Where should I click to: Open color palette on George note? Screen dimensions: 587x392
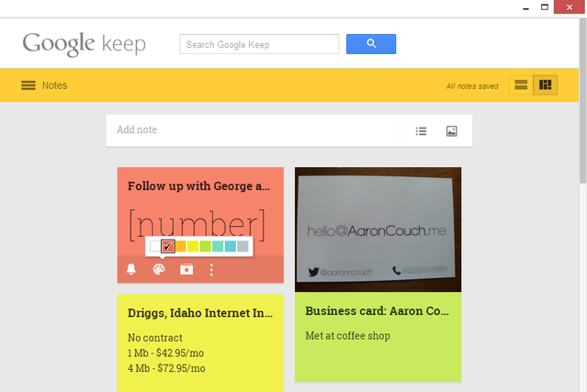click(x=159, y=269)
